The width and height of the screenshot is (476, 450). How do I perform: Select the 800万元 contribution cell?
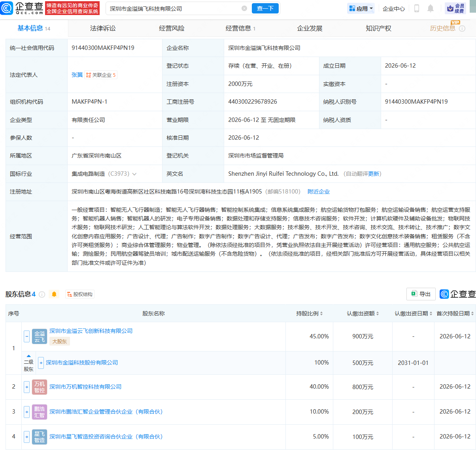[363, 387]
